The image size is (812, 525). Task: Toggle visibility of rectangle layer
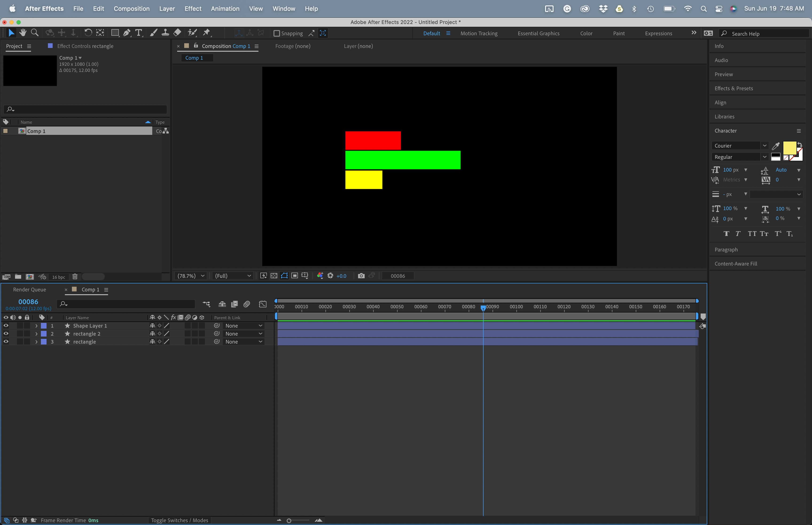[6, 341]
